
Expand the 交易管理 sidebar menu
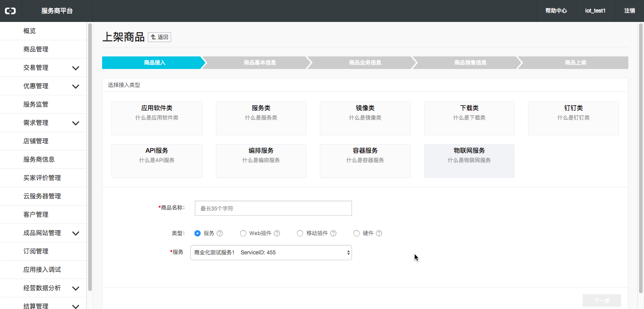76,68
